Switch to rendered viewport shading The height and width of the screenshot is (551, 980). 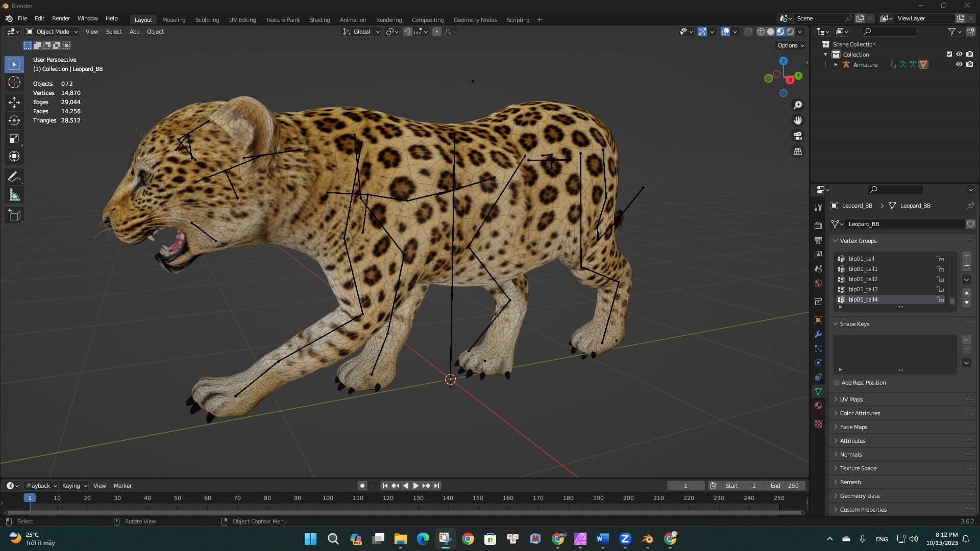[x=790, y=32]
